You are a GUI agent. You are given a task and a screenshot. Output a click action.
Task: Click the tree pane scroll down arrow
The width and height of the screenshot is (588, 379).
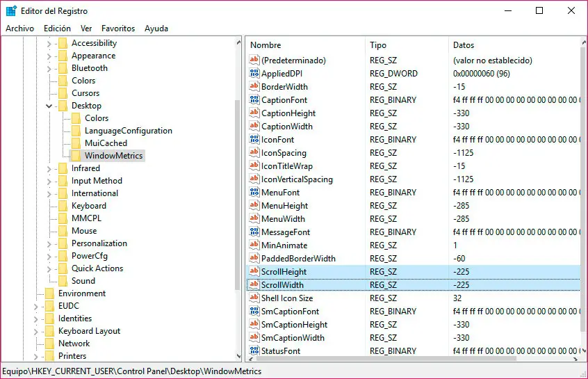point(238,356)
